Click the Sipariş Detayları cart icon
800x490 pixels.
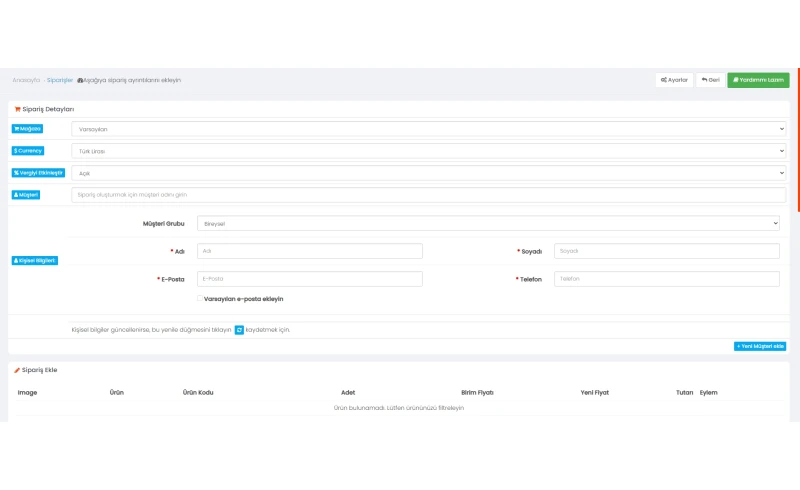click(x=17, y=109)
